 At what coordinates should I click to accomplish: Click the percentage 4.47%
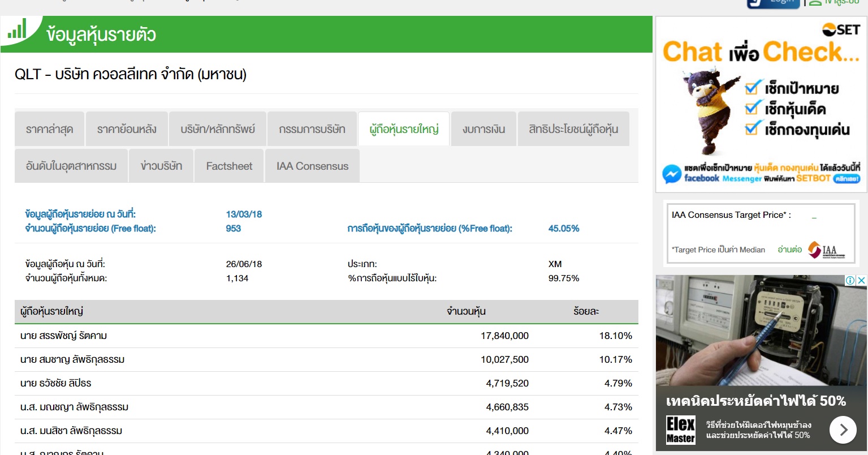coord(618,431)
